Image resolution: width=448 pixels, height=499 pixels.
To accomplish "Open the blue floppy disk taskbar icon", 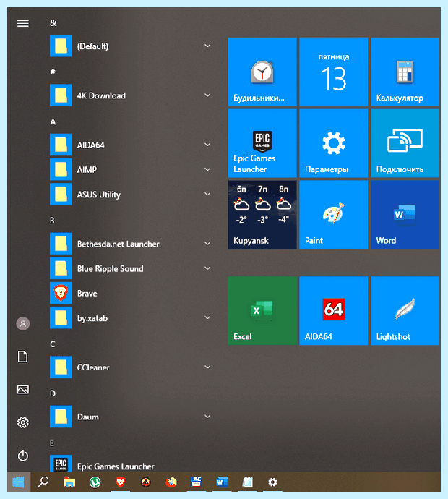I will (x=196, y=482).
